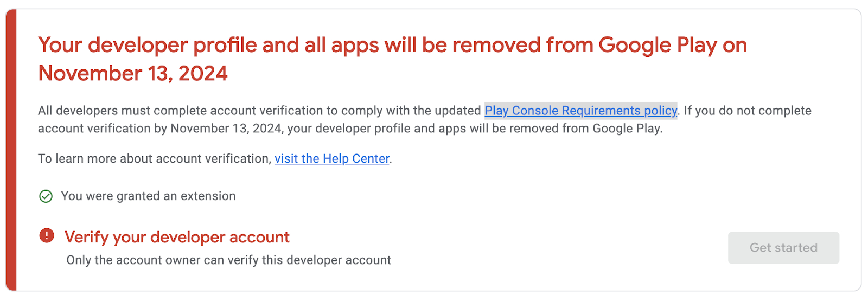868x295 pixels.
Task: Open the Play Console Requirements policy link
Action: point(580,111)
